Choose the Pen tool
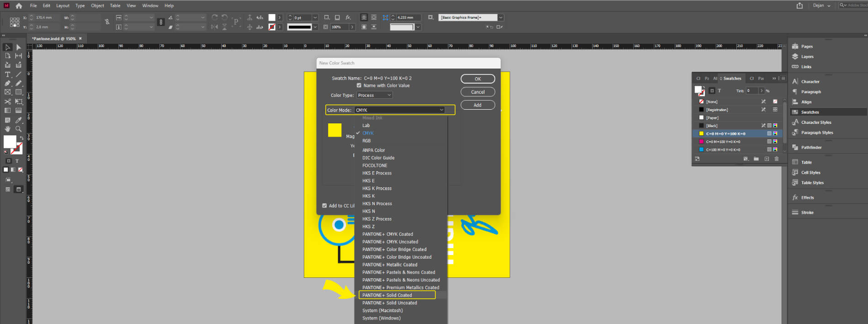Viewport: 868px width, 324px height. [7, 84]
